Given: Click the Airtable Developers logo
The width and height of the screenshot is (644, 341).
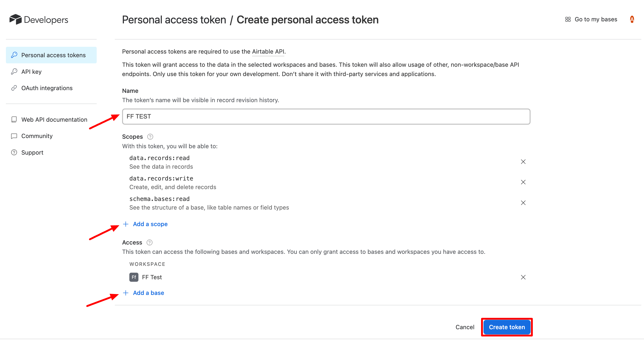Looking at the screenshot, I should [39, 20].
